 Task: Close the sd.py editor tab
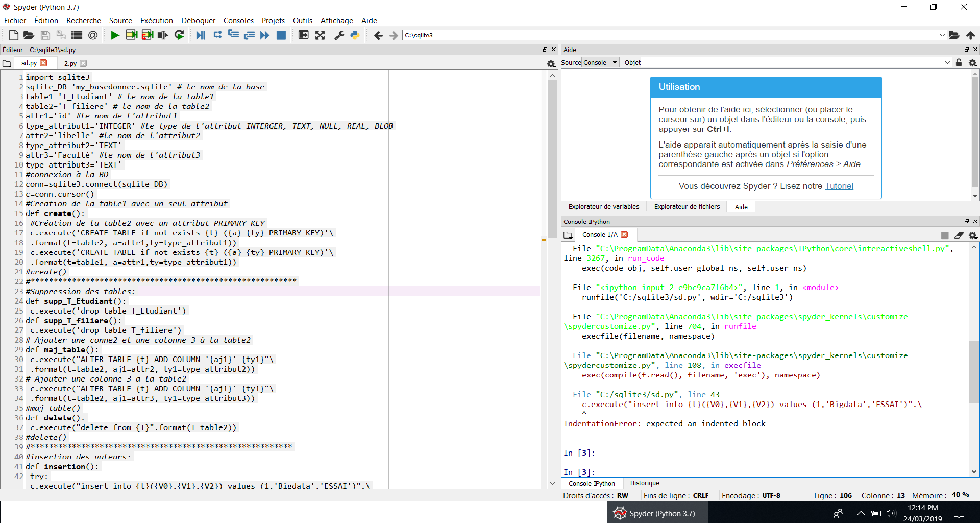point(43,63)
